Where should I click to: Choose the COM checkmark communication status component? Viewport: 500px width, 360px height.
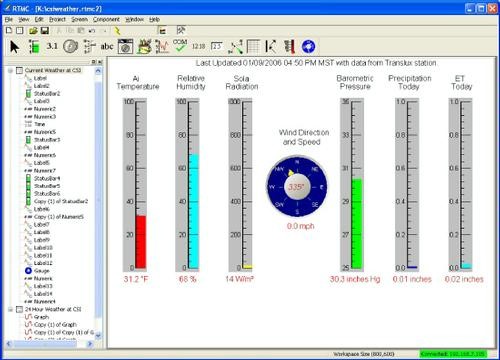click(x=180, y=45)
